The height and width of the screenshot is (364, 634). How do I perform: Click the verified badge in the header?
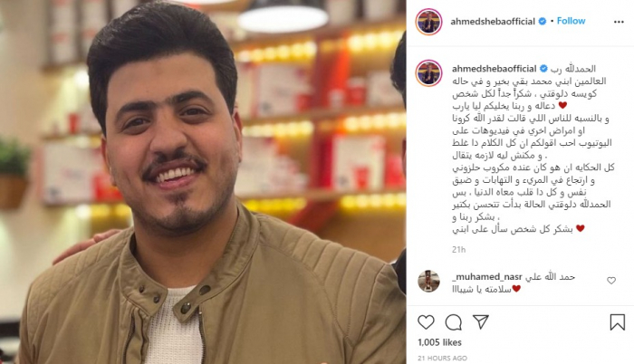[543, 22]
